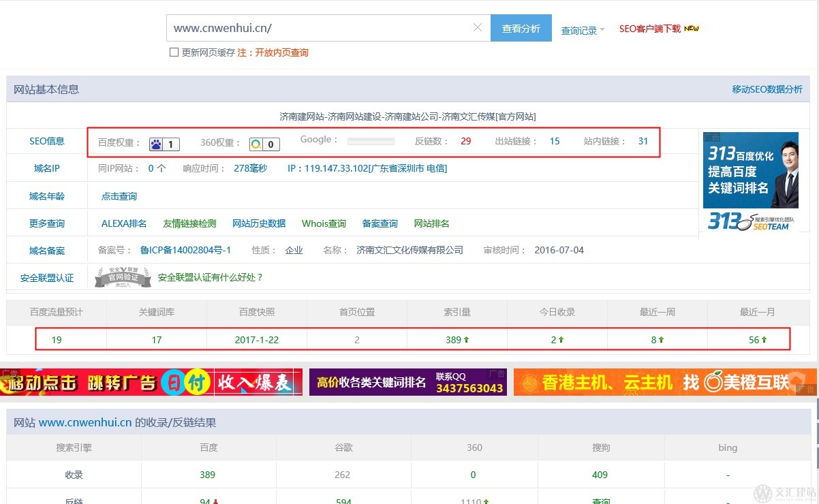
Task: Click the outbound links count 15
Action: [x=555, y=142]
